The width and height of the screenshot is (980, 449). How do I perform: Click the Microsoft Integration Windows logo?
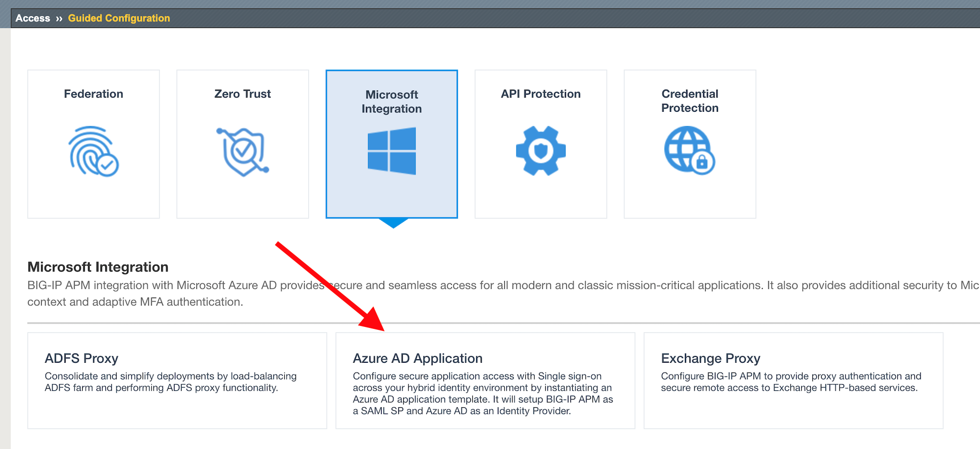click(392, 151)
